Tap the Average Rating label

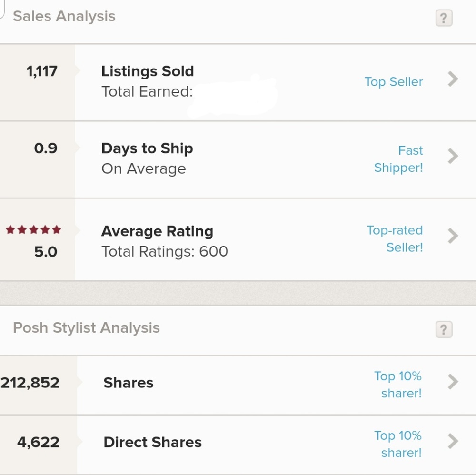[x=157, y=231]
